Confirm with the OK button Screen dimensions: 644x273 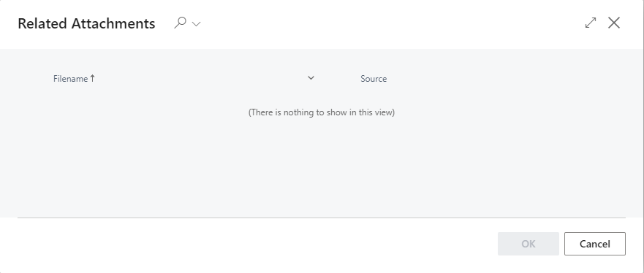[x=529, y=244]
